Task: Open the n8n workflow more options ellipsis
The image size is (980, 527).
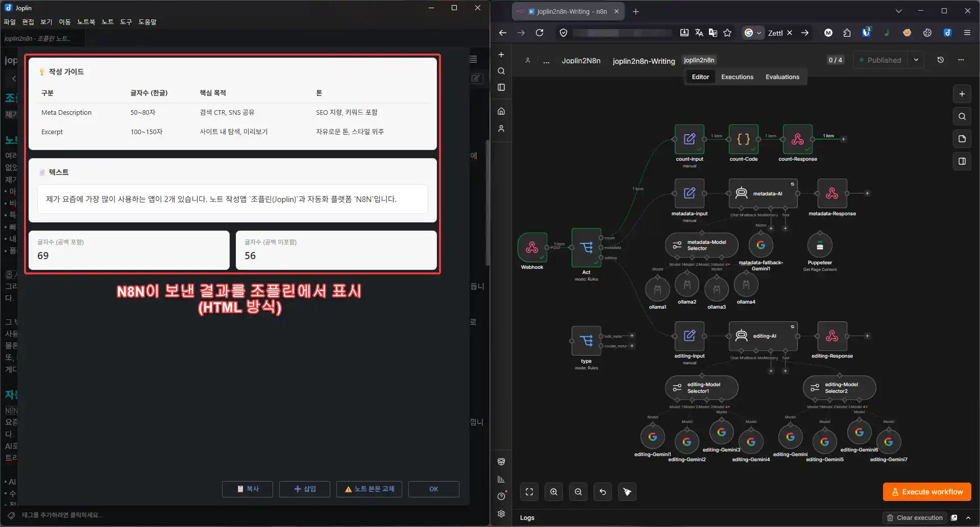Action: click(961, 60)
